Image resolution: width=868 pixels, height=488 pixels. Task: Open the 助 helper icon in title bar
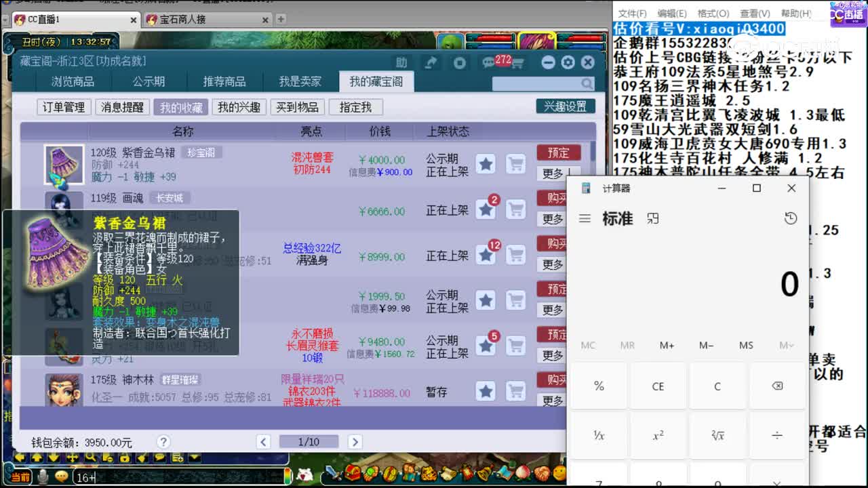coord(401,62)
